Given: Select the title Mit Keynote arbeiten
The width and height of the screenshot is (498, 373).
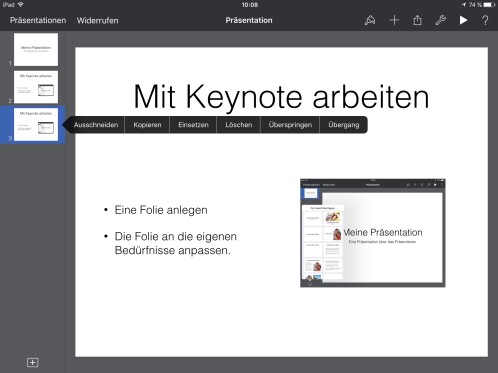Looking at the screenshot, I should click(x=281, y=97).
